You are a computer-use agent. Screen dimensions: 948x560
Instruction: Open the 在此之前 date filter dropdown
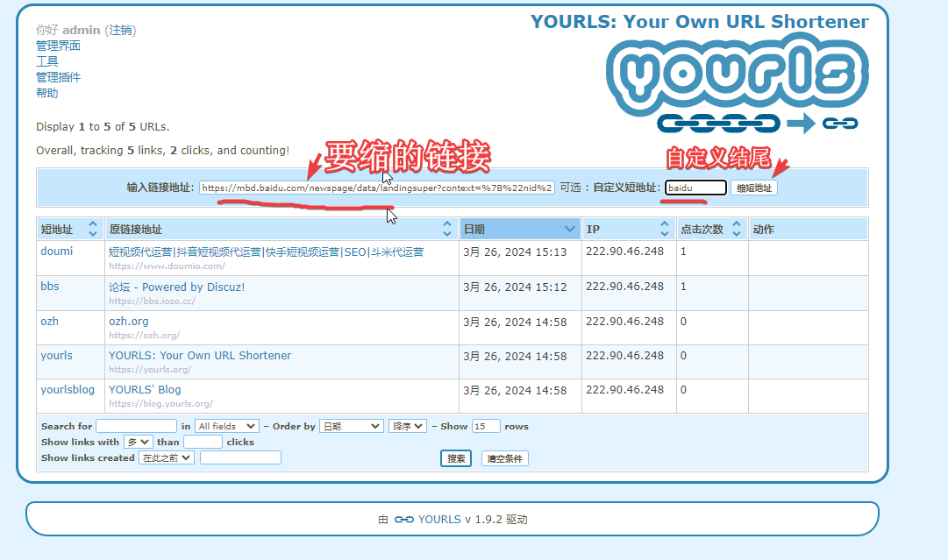[x=167, y=458]
